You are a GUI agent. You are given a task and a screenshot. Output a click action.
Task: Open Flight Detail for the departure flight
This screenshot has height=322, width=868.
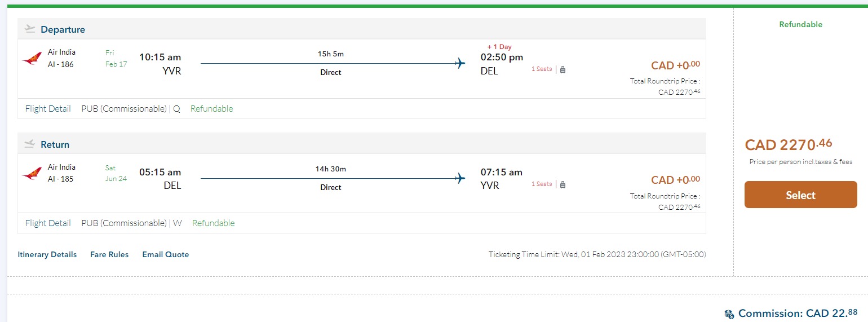pos(48,109)
